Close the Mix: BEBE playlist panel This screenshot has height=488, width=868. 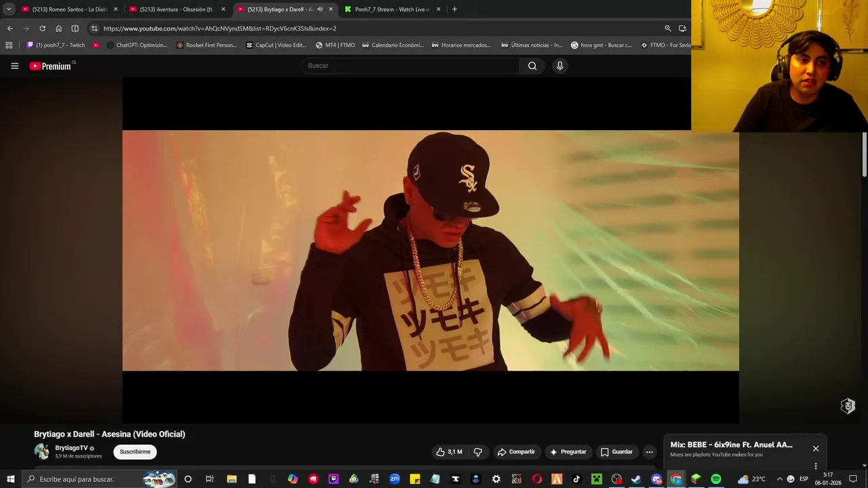click(x=816, y=449)
